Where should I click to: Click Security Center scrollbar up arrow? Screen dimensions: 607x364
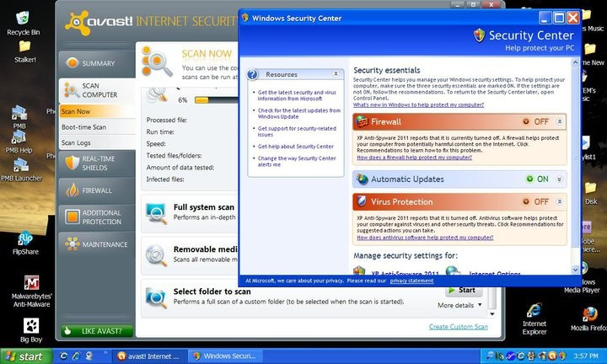[x=575, y=62]
